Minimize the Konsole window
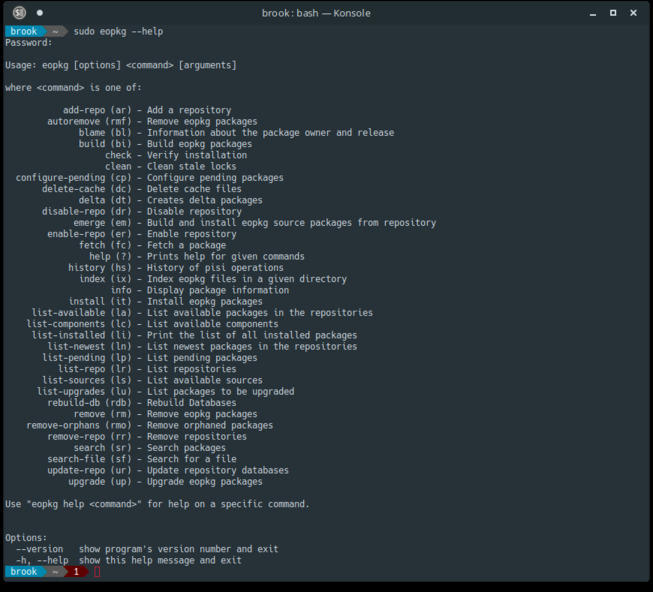The image size is (653, 592). [593, 13]
